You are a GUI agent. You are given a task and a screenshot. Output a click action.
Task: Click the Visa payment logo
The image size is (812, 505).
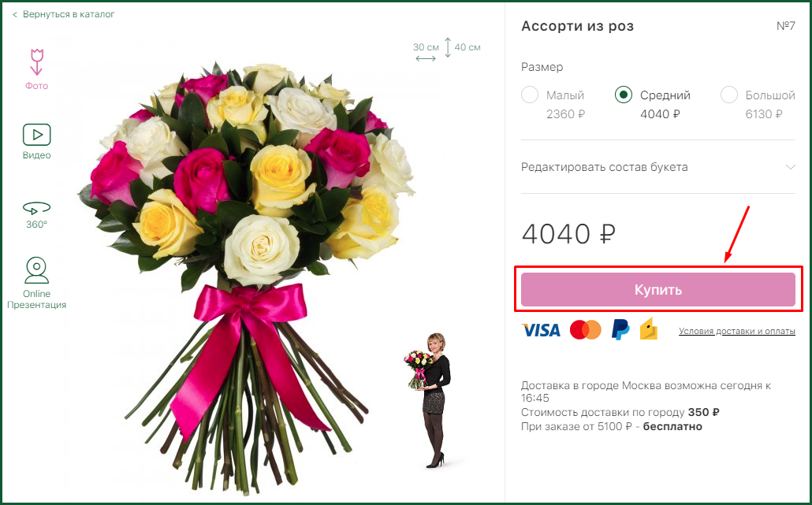[x=541, y=330]
